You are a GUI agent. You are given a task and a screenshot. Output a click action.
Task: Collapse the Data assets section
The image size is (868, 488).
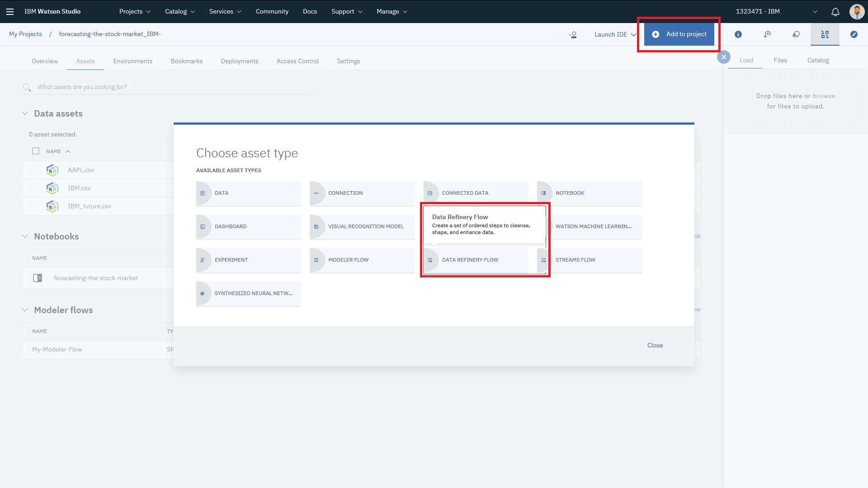coord(25,114)
